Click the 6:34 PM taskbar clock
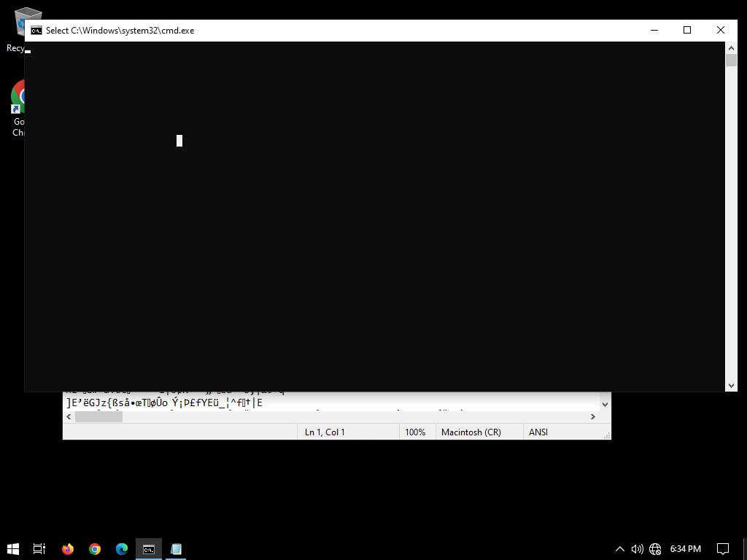 tap(685, 549)
